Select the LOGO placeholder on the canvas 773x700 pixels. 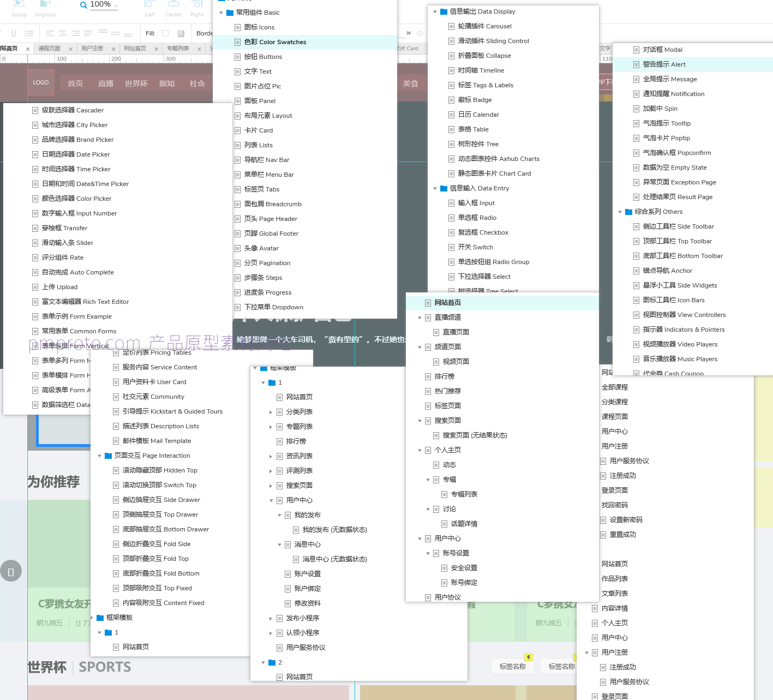pyautogui.click(x=41, y=83)
